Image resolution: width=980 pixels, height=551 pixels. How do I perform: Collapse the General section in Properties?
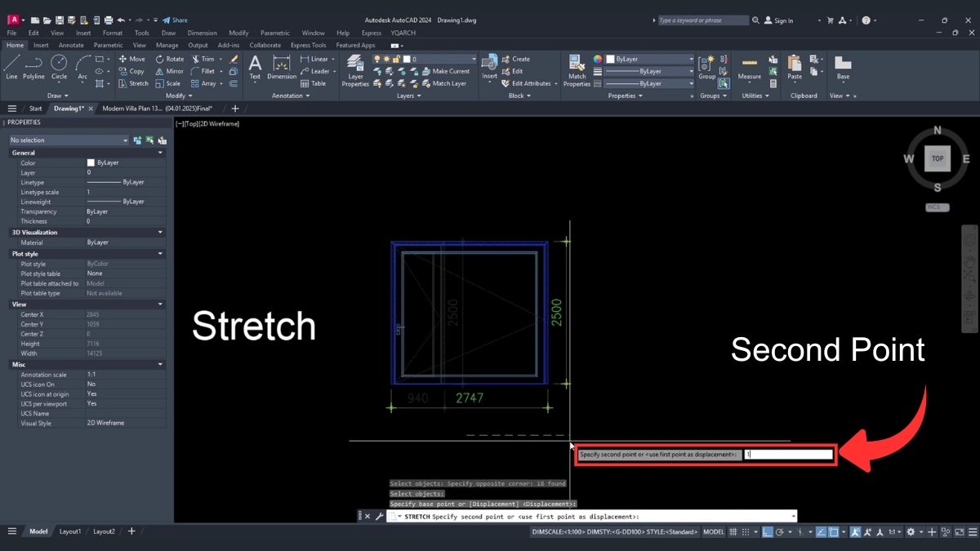tap(160, 153)
